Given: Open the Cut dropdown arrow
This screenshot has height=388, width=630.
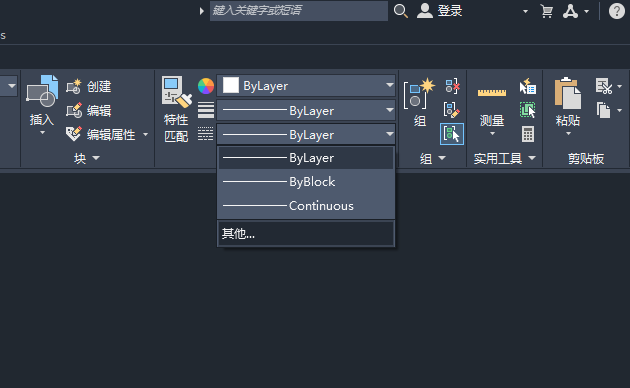Looking at the screenshot, I should [x=620, y=86].
